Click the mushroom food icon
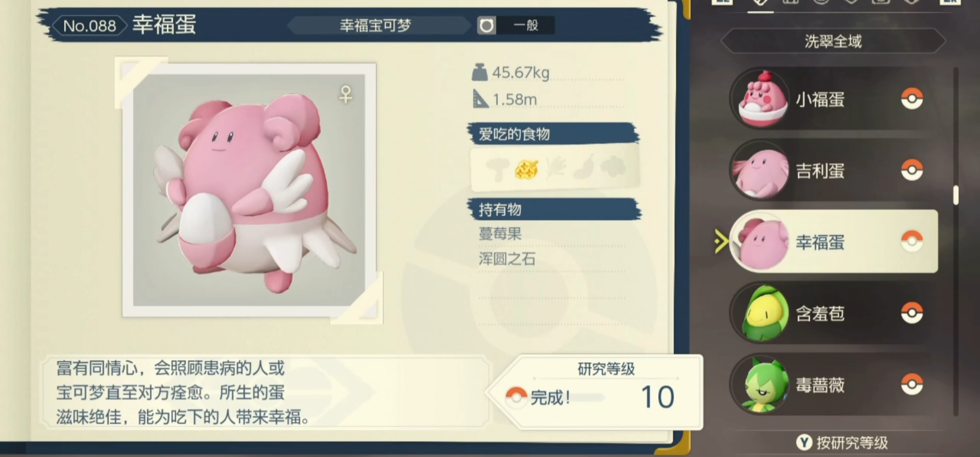Image resolution: width=980 pixels, height=457 pixels. (x=497, y=169)
